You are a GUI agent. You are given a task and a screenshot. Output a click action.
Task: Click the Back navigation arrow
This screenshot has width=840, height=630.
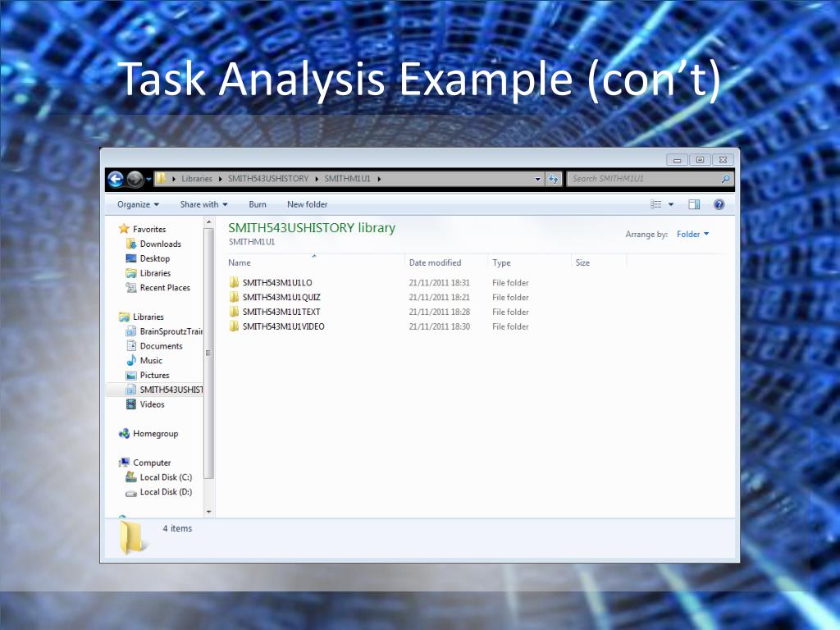point(116,179)
